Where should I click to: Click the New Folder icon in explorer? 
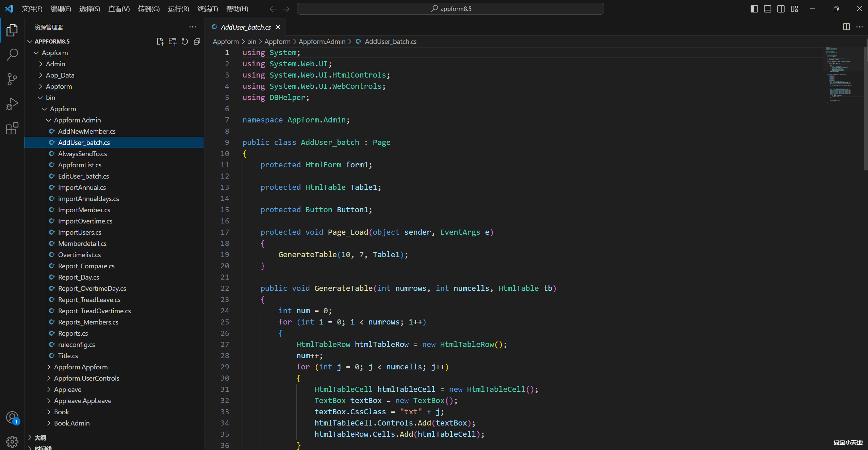173,41
